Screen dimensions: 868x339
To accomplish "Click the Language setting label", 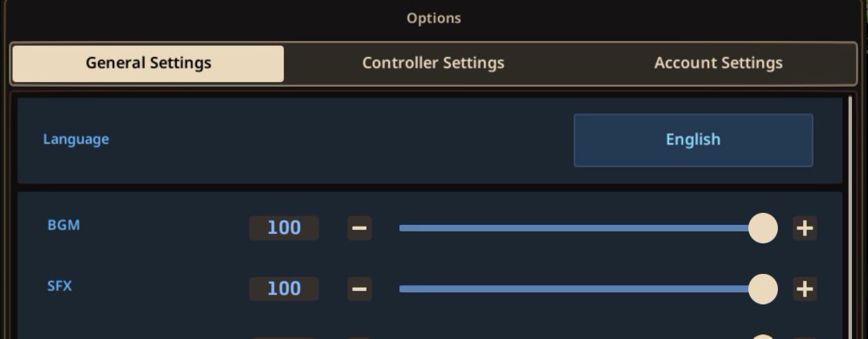I will point(76,139).
